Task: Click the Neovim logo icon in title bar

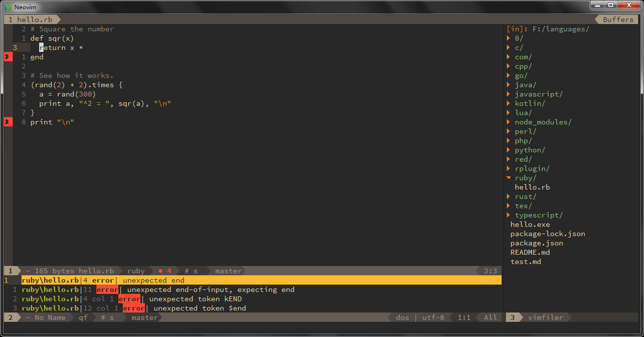Action: (8, 7)
